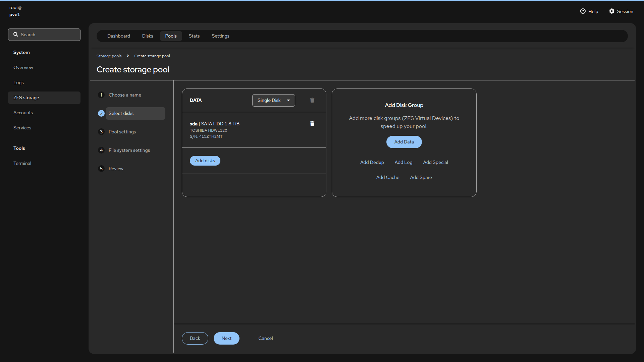Click the search magnifier icon

pyautogui.click(x=16, y=35)
